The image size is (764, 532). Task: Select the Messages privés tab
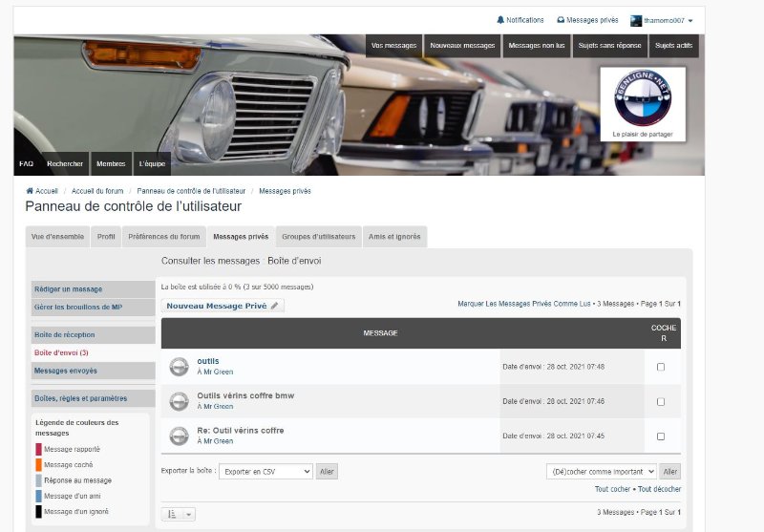[x=241, y=237]
